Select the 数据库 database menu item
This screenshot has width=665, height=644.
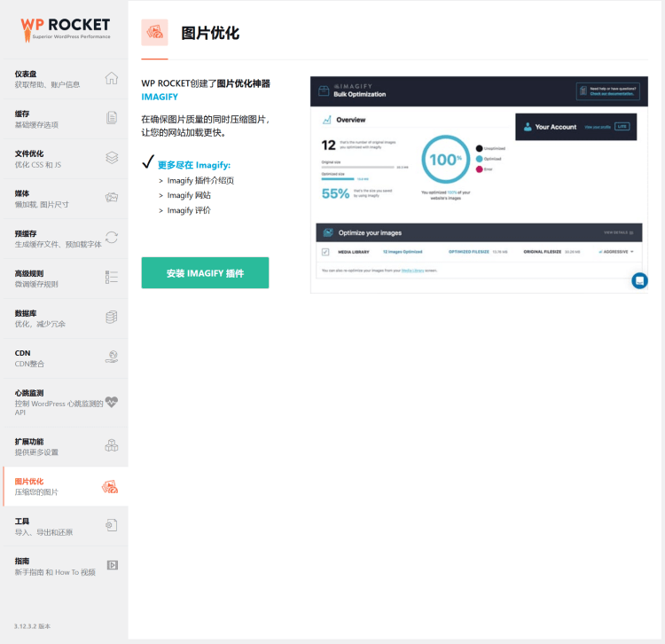(x=66, y=318)
